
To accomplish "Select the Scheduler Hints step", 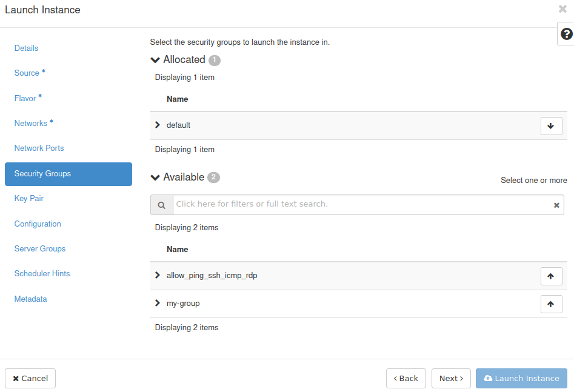I will [42, 273].
